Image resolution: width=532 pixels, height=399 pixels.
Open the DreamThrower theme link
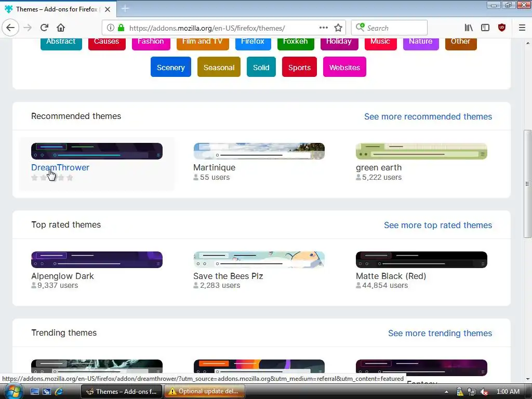click(60, 167)
